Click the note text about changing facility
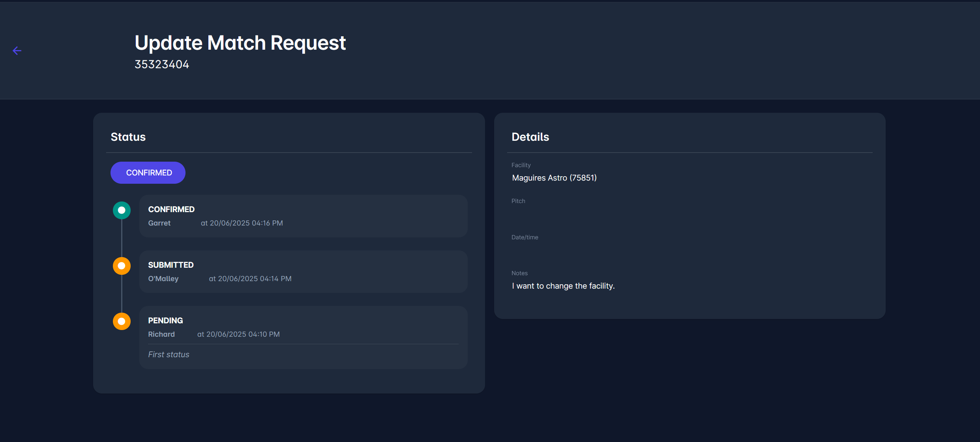The image size is (980, 442). (x=563, y=286)
